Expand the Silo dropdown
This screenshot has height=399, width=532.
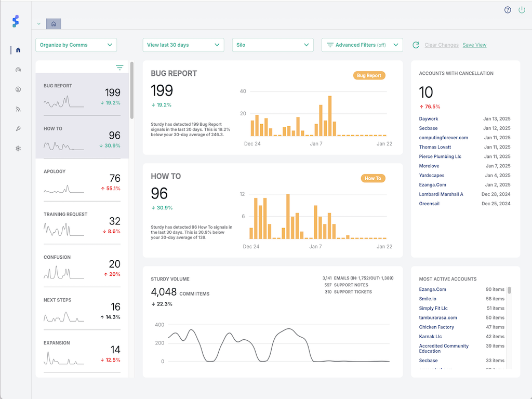pyautogui.click(x=272, y=45)
